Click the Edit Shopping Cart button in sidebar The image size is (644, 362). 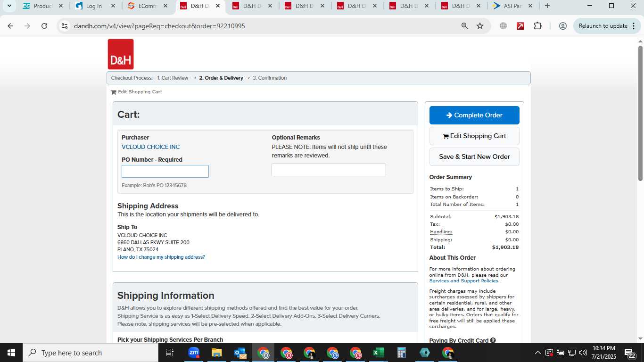(474, 136)
